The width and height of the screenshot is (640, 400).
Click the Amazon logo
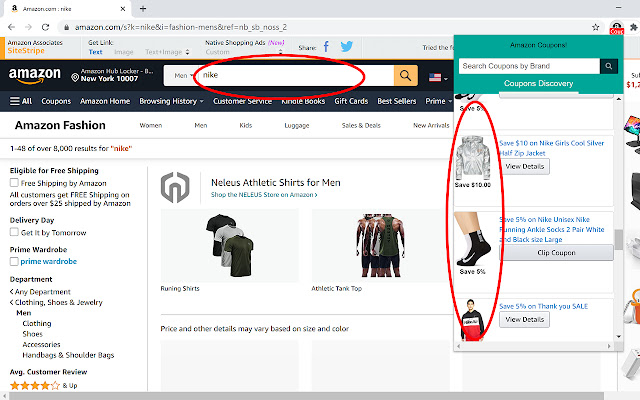[x=35, y=76]
